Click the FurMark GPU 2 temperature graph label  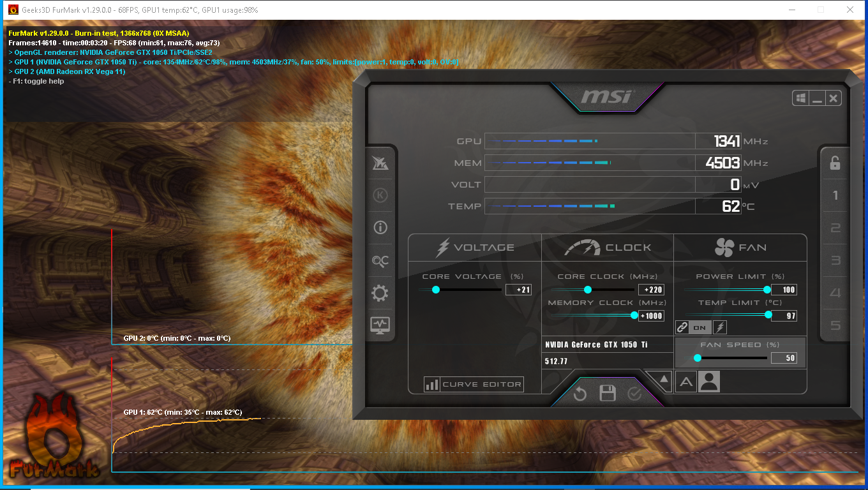[177, 338]
